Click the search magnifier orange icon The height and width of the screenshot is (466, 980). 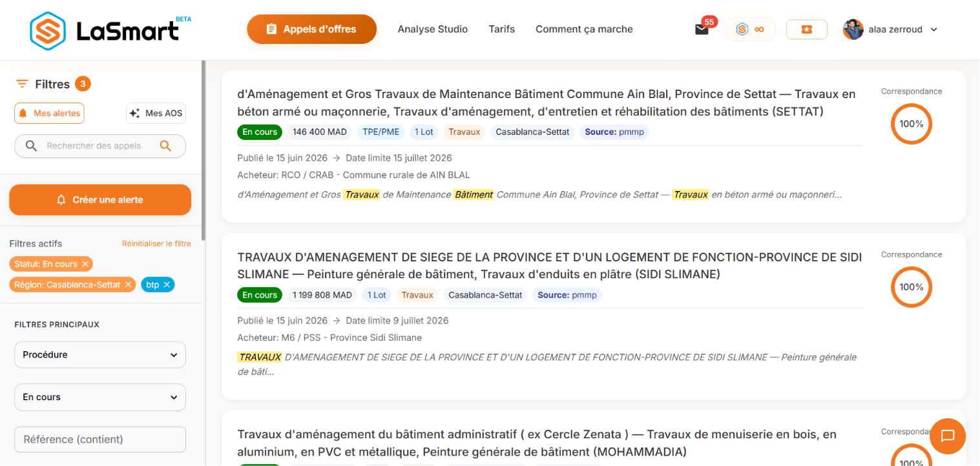(166, 146)
